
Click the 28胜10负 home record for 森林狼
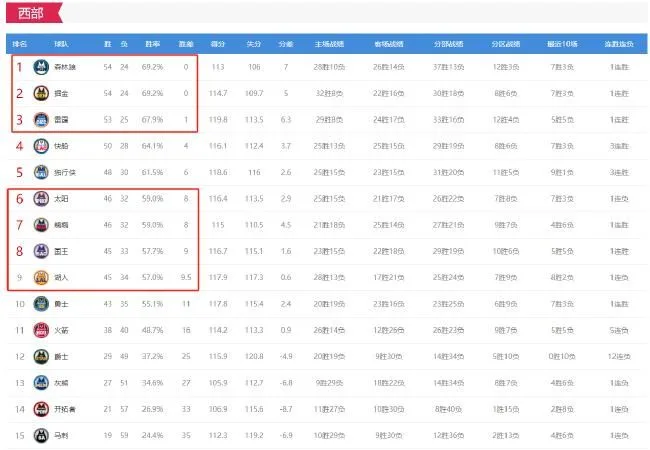click(329, 67)
